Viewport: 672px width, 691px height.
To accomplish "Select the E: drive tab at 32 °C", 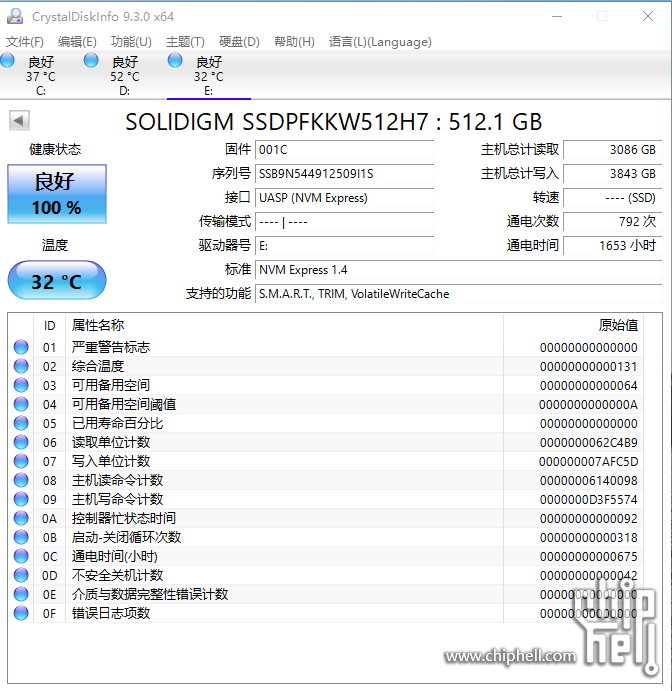I will [209, 75].
